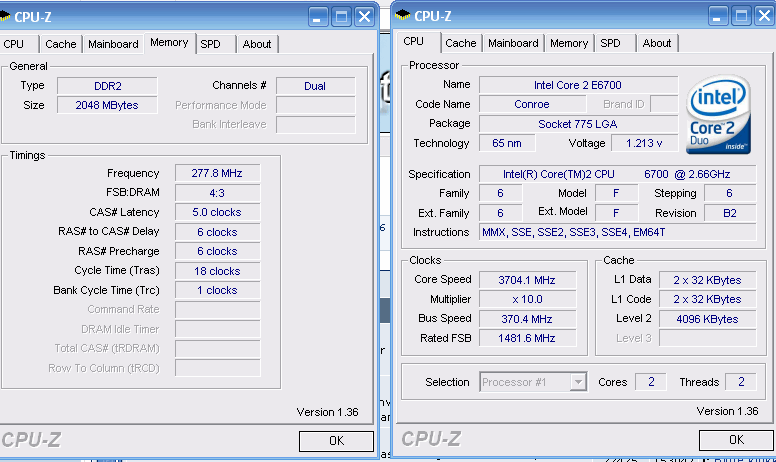776x462 pixels.
Task: Click the Intel Core 2 Duo logo
Action: pyautogui.click(x=719, y=114)
